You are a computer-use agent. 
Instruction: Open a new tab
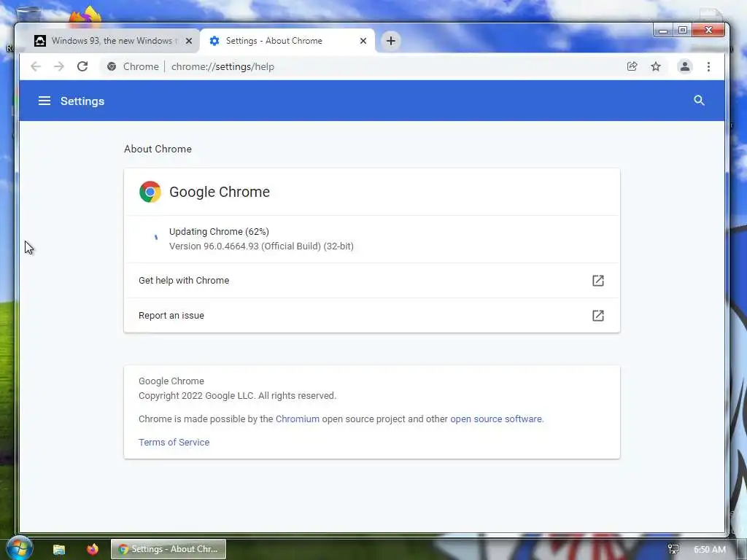tap(391, 41)
